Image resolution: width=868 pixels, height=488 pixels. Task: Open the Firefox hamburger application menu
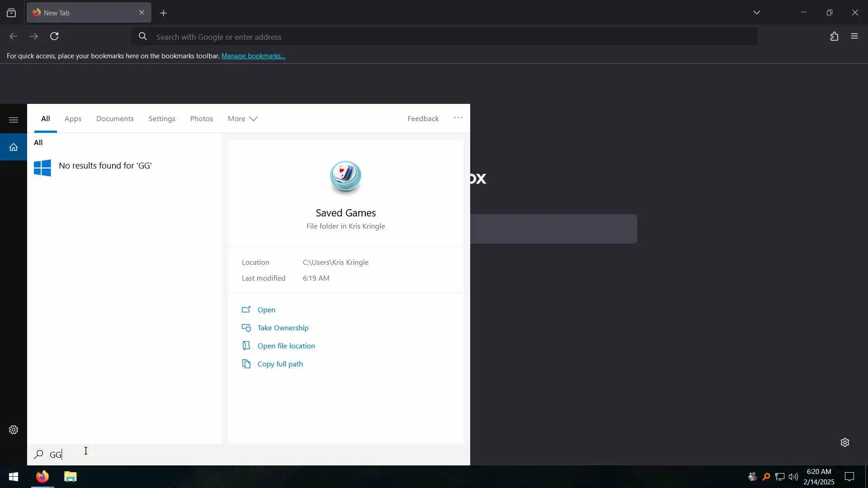pos(854,37)
